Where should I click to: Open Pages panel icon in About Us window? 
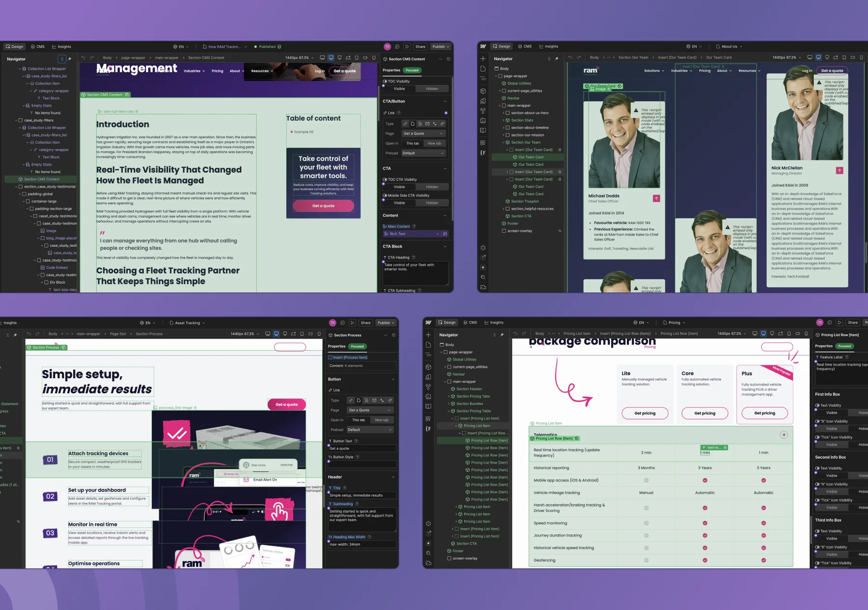click(483, 69)
